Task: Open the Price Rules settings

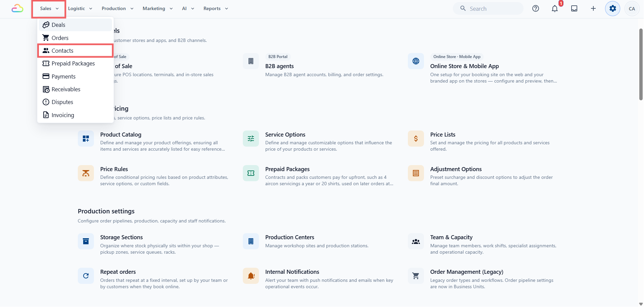Action: click(114, 169)
